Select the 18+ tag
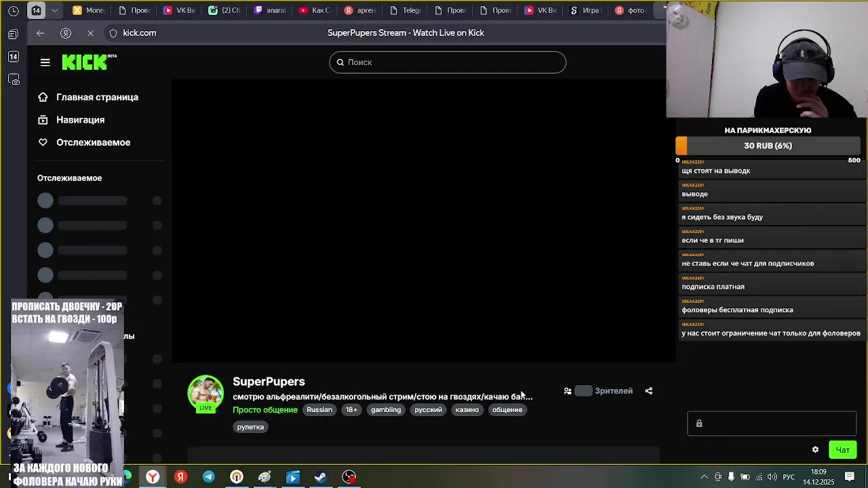868x488 pixels. pyautogui.click(x=351, y=409)
